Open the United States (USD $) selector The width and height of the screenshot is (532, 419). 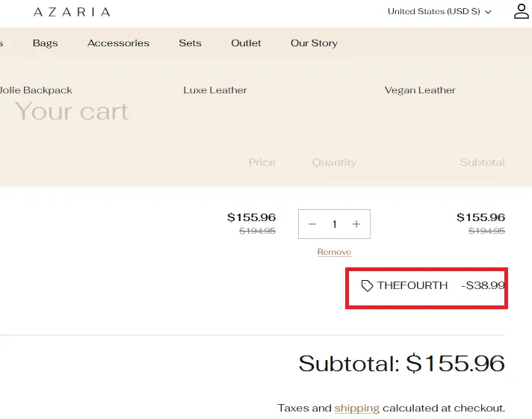(439, 11)
